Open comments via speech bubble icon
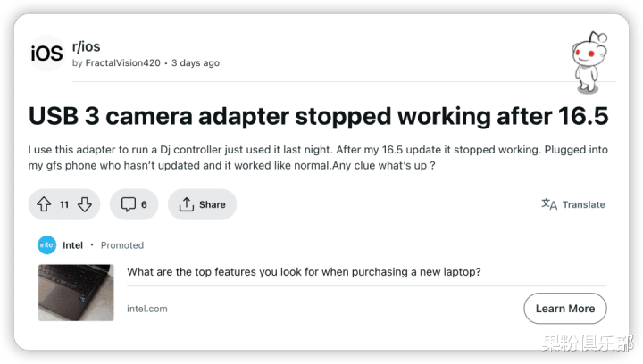 pyautogui.click(x=129, y=204)
